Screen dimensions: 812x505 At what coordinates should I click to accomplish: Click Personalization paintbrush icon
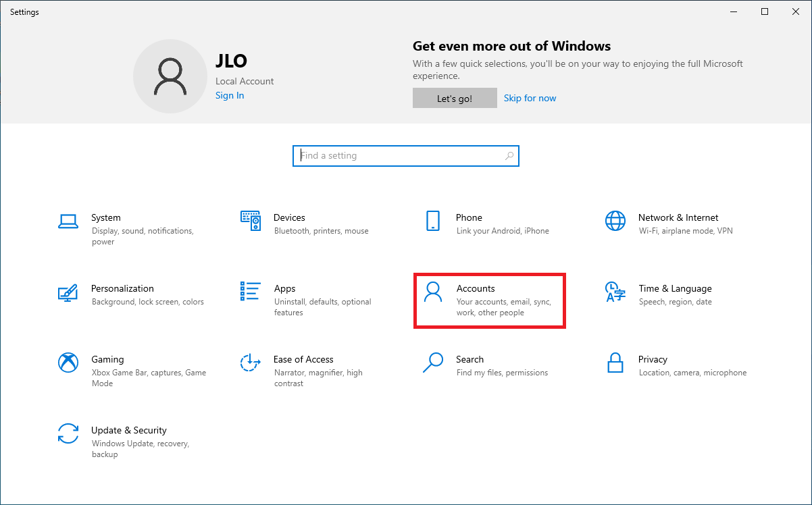68,292
